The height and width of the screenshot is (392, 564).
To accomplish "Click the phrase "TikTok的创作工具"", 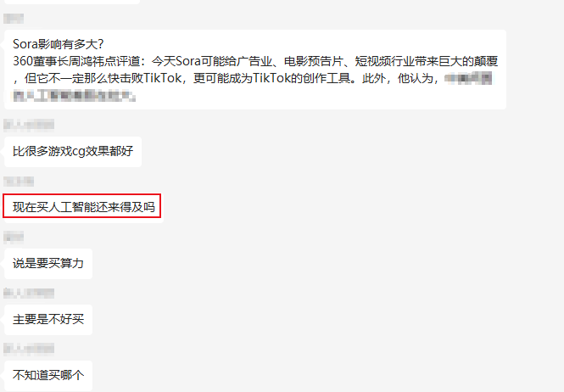I will pyautogui.click(x=301, y=78).
